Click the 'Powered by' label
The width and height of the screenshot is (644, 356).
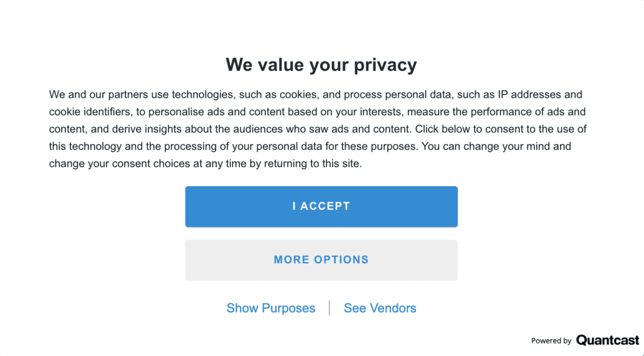click(x=551, y=340)
